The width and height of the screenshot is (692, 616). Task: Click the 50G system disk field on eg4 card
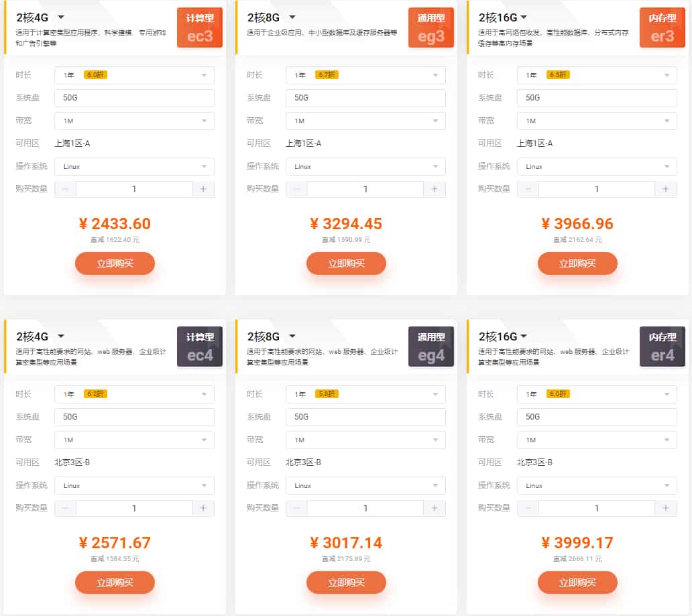pos(365,417)
